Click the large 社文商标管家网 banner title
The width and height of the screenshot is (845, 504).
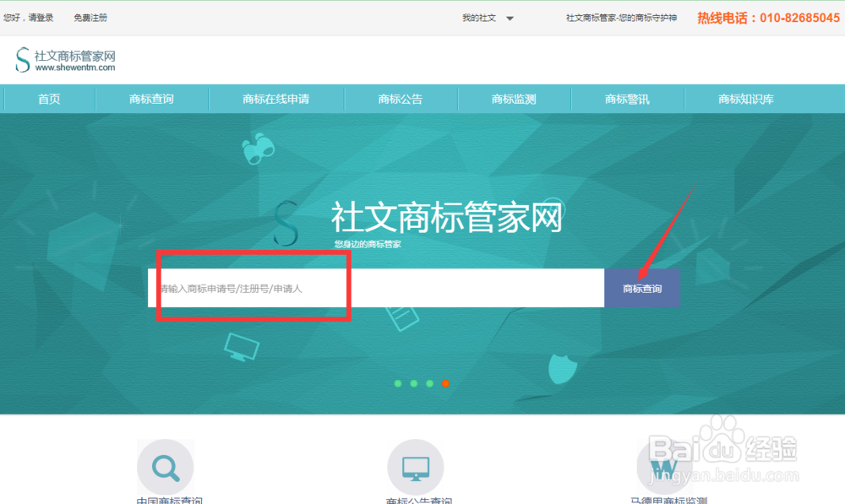tap(447, 217)
